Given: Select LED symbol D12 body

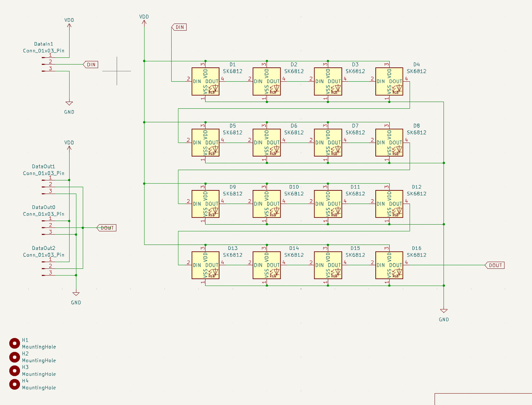Looking at the screenshot, I should pos(389,204).
